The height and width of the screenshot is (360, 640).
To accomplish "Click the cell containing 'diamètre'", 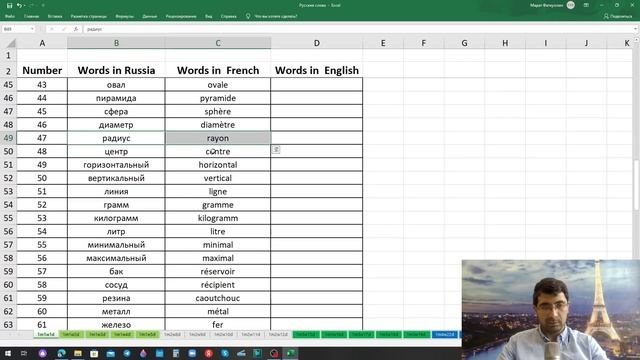I will tap(218, 124).
